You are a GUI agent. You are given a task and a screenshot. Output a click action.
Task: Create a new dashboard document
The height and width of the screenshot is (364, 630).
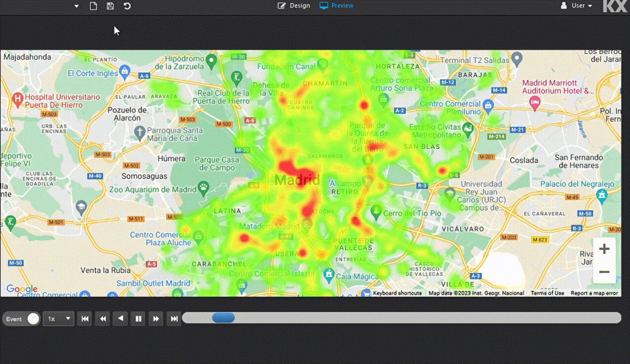point(94,6)
